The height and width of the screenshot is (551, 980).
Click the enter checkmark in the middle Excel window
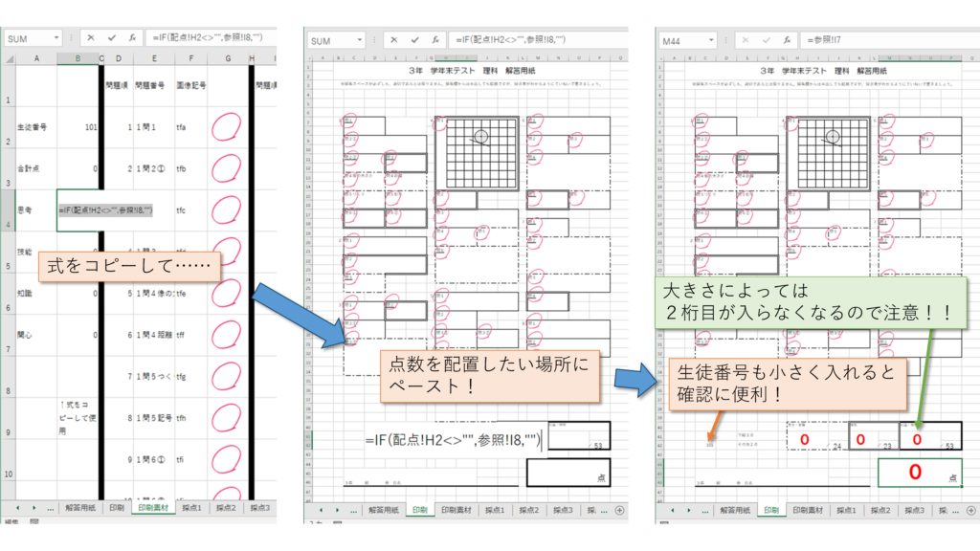coord(415,40)
